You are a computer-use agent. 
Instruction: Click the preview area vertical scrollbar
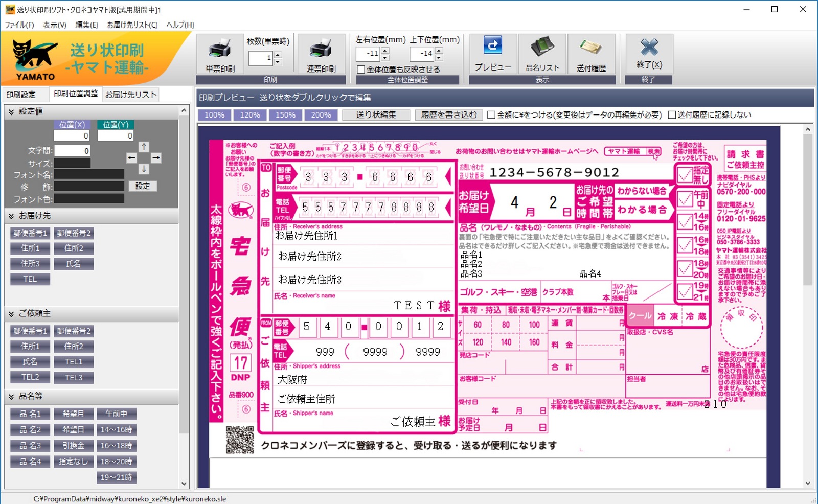click(808, 307)
